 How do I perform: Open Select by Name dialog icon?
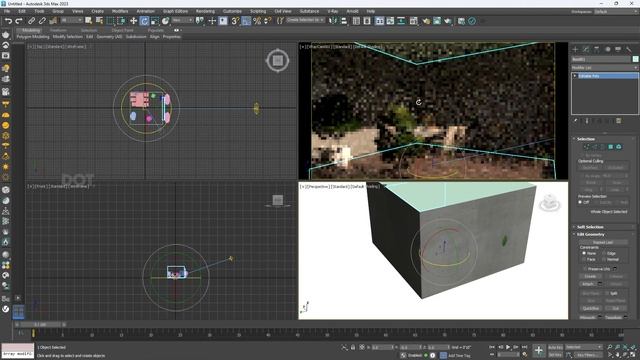click(99, 21)
